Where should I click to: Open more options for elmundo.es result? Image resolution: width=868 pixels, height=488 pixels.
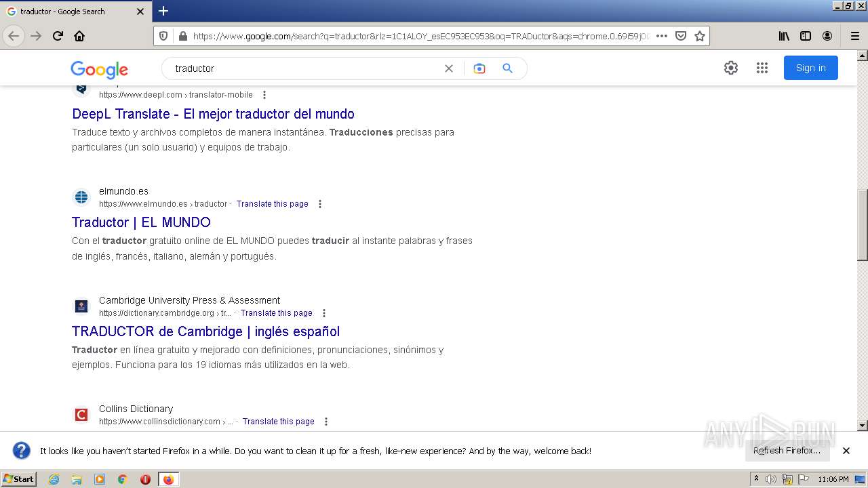[x=320, y=204]
